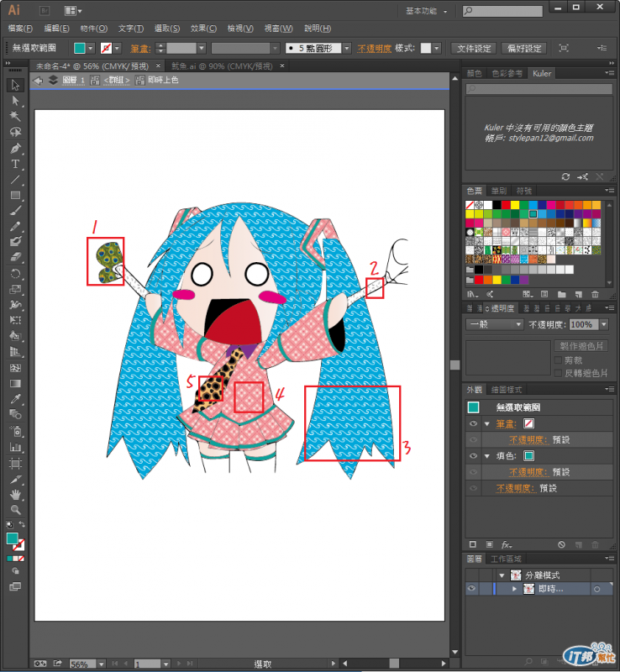Select the Hand tool
Image resolution: width=620 pixels, height=672 pixels.
pos(15,495)
